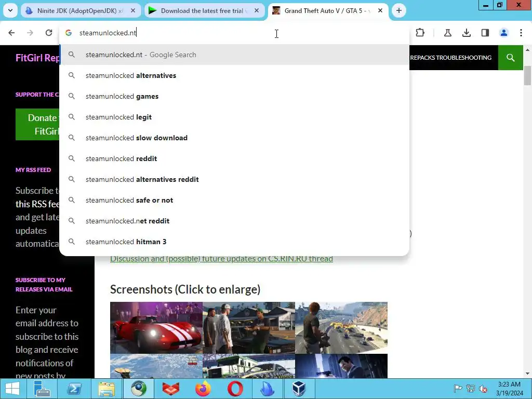The height and width of the screenshot is (399, 532).
Task: Open Server Manager from the taskbar
Action: tap(42, 389)
